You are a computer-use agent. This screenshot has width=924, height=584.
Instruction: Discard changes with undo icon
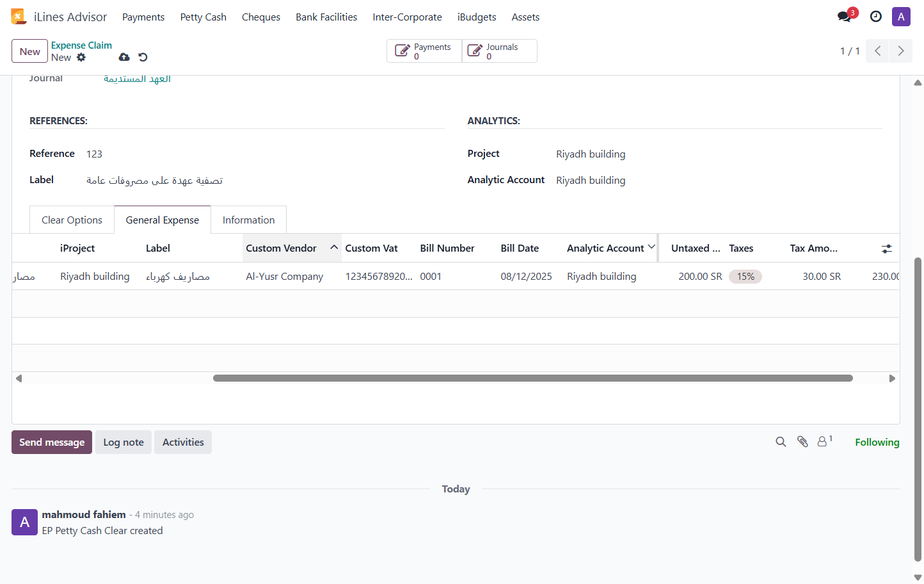pos(143,57)
